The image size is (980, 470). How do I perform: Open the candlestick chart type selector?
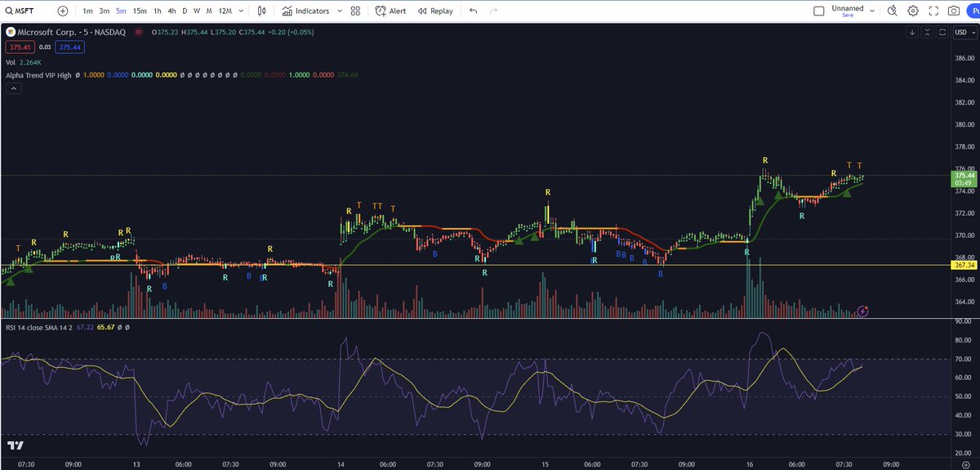[x=261, y=11]
